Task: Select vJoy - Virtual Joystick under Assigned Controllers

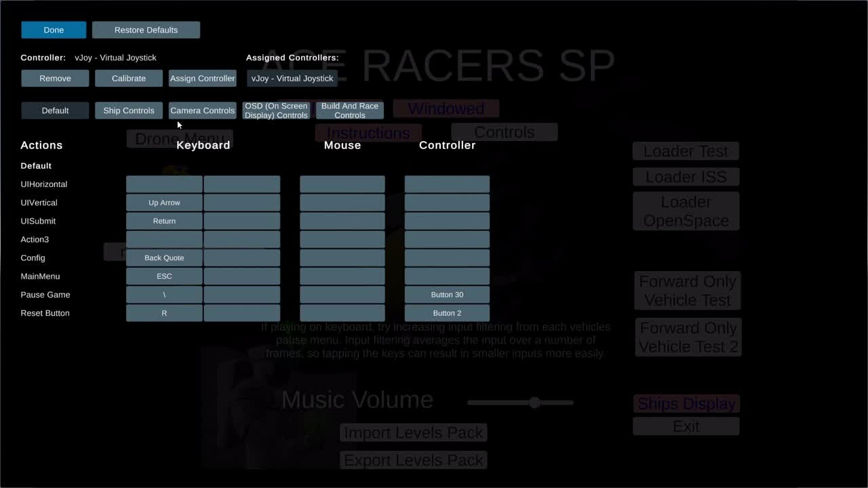Action: tap(292, 79)
